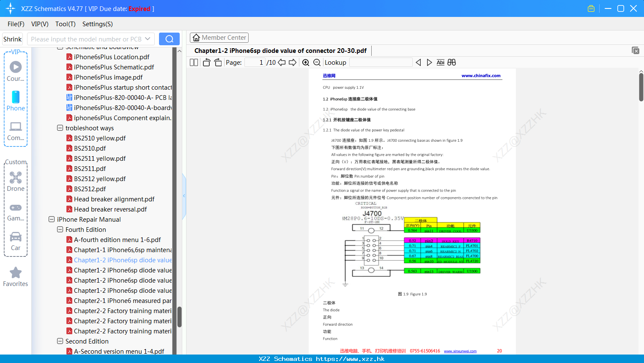Open A-Second version menu 1-4.pdf

pyautogui.click(x=119, y=351)
